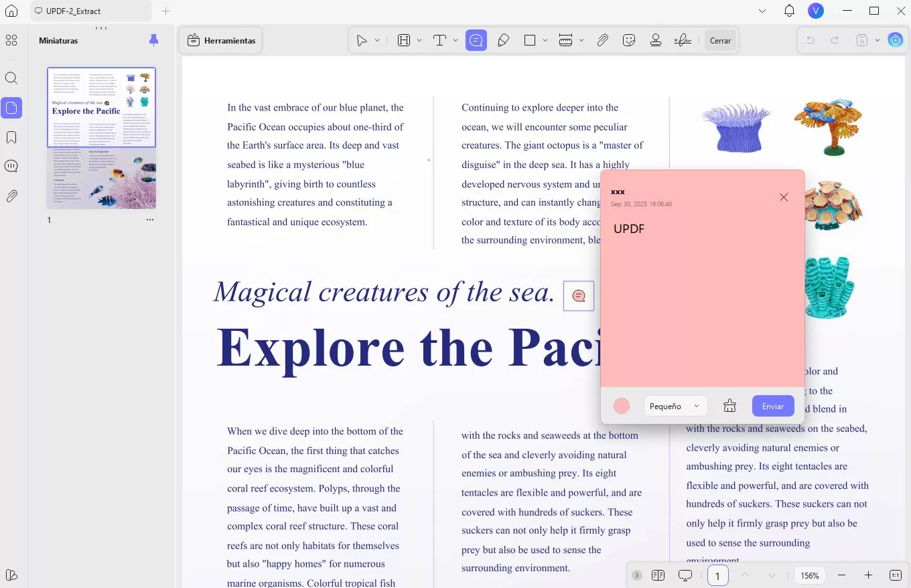Image resolution: width=911 pixels, height=588 pixels.
Task: Select the rectangle shape tool
Action: (530, 41)
